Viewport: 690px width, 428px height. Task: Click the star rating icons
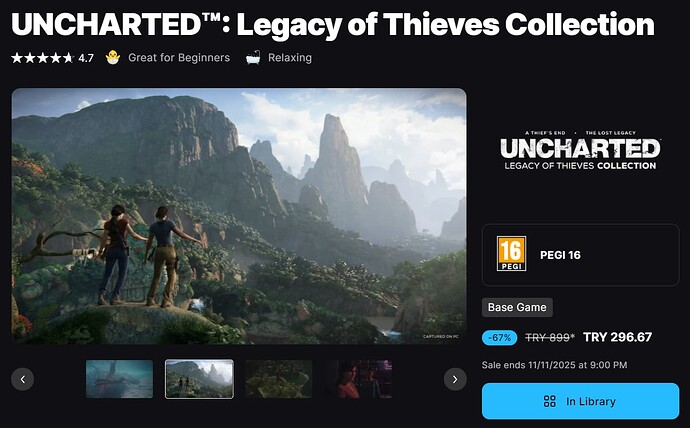[x=42, y=58]
